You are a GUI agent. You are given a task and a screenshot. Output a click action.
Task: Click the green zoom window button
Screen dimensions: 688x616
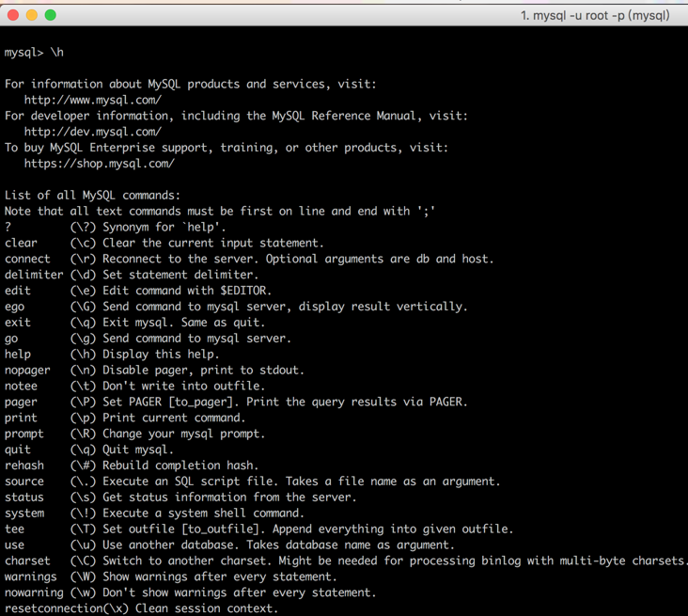pos(51,15)
